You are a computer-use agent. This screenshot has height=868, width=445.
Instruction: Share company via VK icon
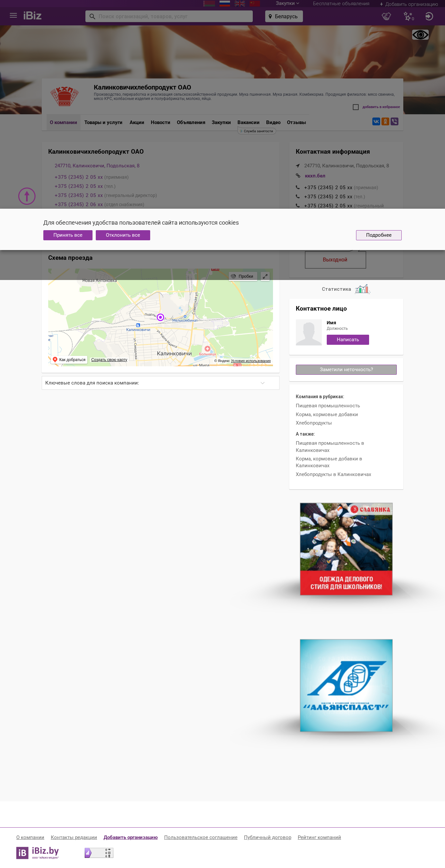point(376,122)
